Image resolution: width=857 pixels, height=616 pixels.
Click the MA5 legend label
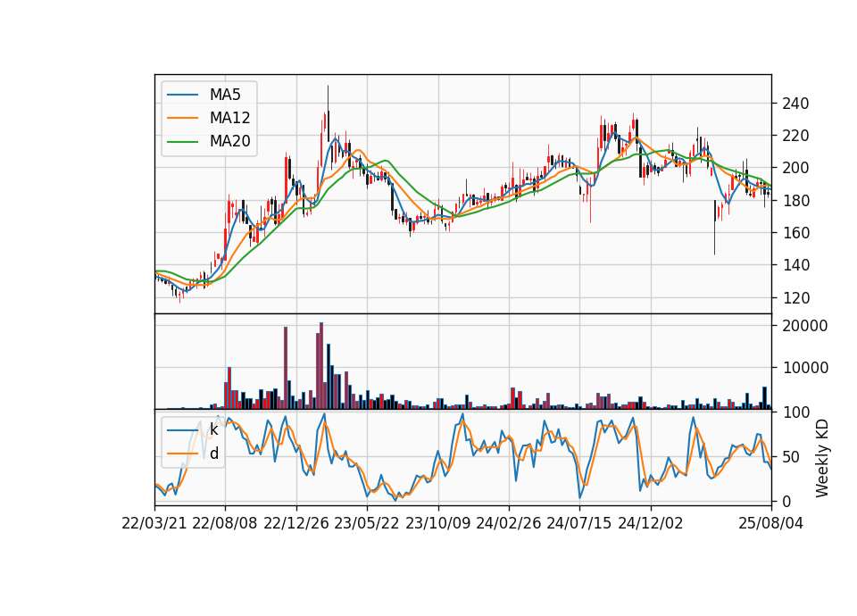click(225, 95)
